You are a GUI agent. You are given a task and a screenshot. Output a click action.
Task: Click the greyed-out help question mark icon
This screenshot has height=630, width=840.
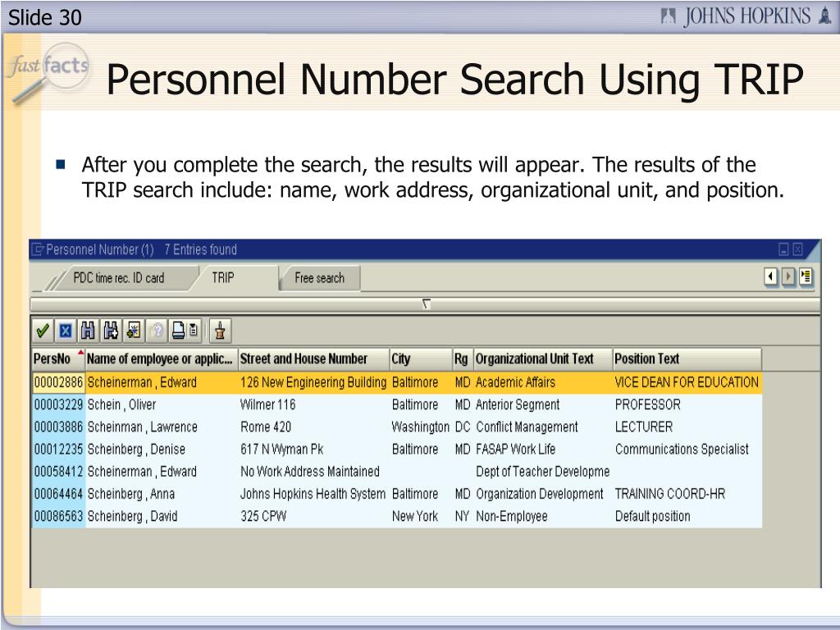point(157,331)
